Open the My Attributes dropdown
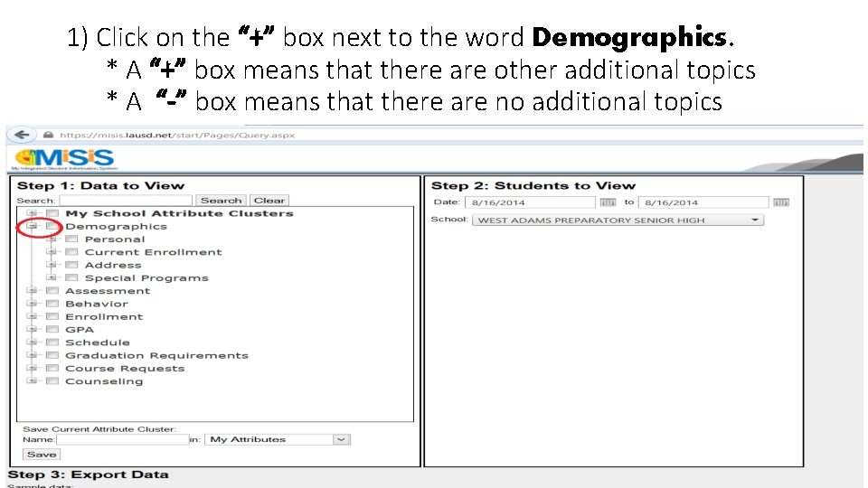The height and width of the screenshot is (488, 868). [x=278, y=439]
